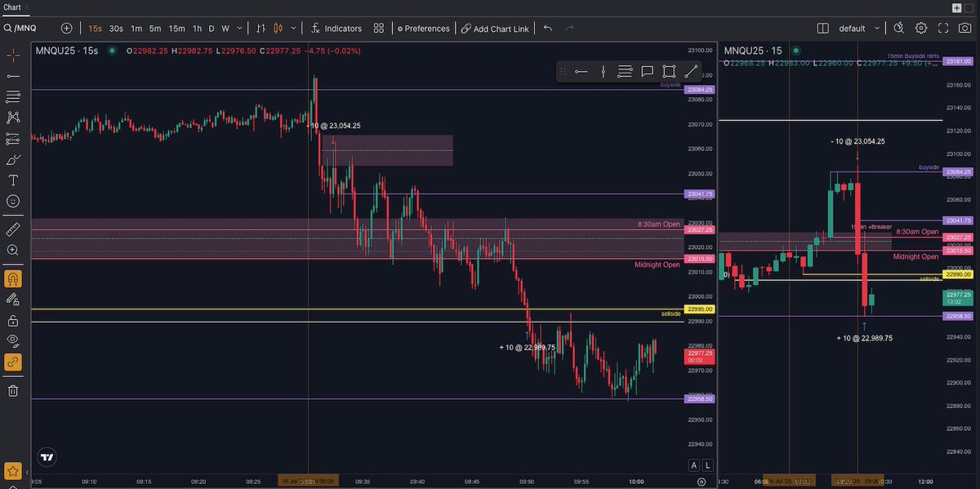
Task: Switch to the W weekly timeframe
Action: click(225, 28)
